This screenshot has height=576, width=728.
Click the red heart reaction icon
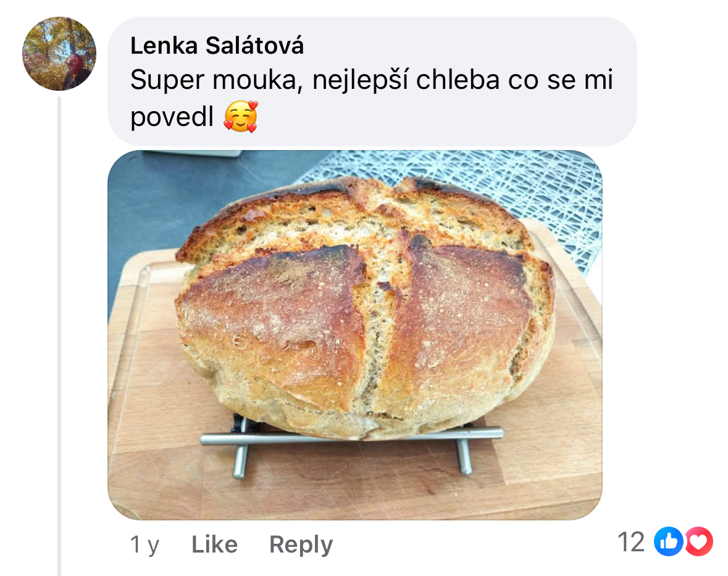pyautogui.click(x=699, y=541)
